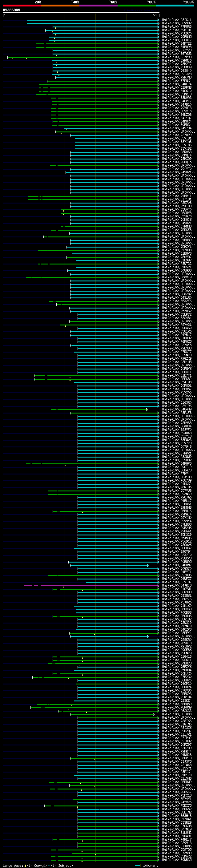Click the white query sequence bar

coord(81,13)
